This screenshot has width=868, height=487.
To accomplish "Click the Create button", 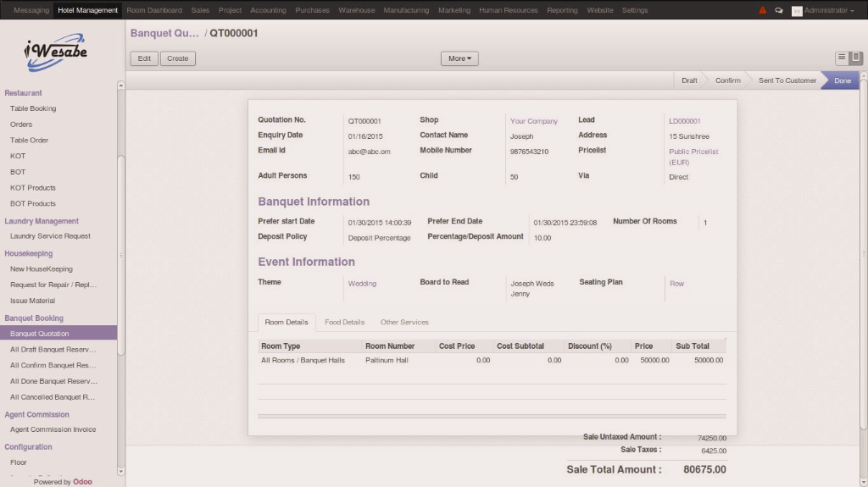I will pos(178,58).
